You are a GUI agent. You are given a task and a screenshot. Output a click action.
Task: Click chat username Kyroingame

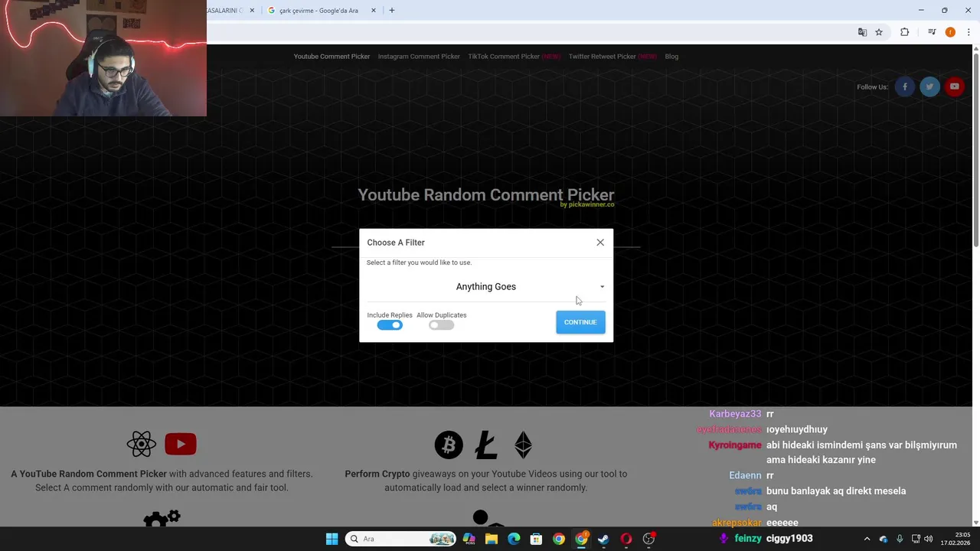[735, 445]
